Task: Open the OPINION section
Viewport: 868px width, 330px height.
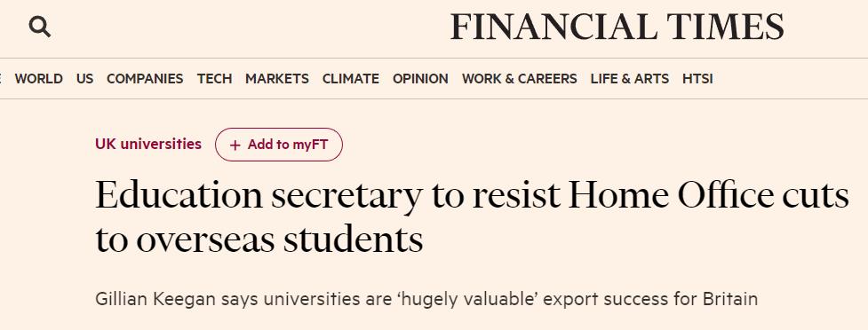Action: click(x=421, y=79)
